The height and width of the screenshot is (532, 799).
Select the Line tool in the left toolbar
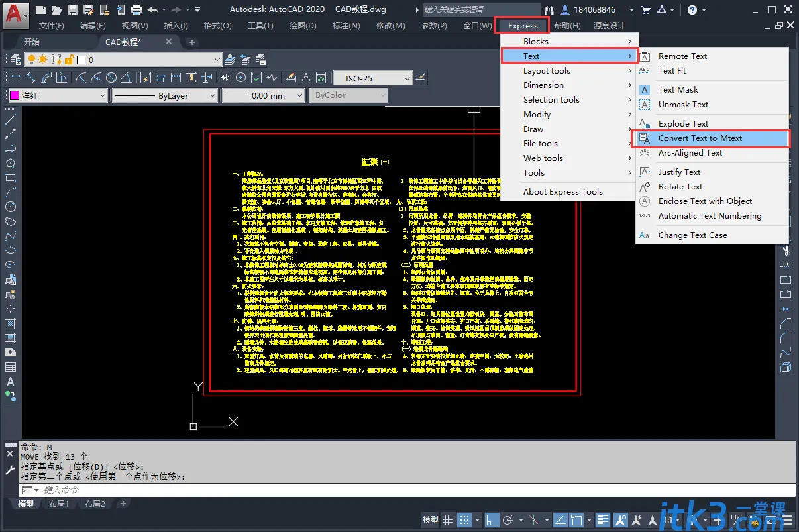click(11, 119)
